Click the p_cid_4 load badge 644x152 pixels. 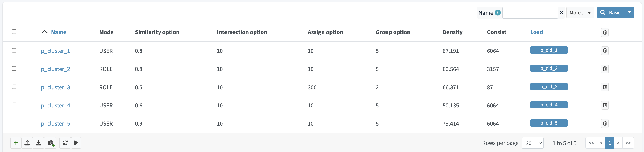pyautogui.click(x=549, y=105)
